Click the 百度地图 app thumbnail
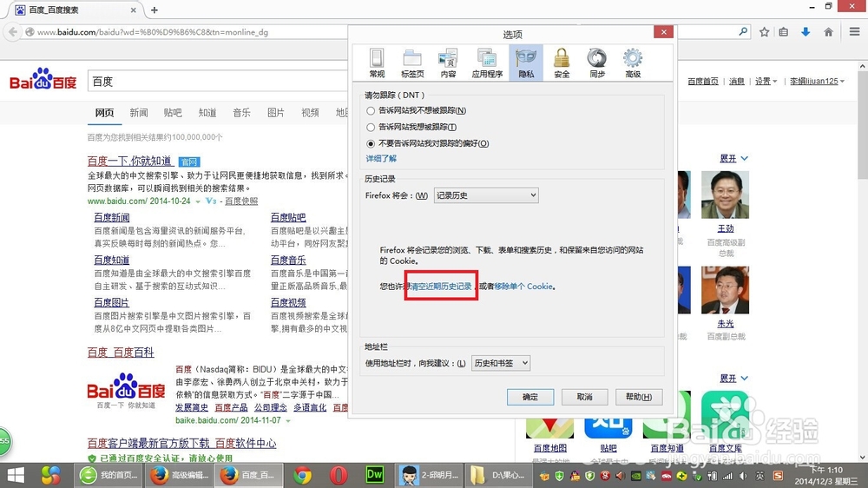This screenshot has height=488, width=868. (549, 427)
